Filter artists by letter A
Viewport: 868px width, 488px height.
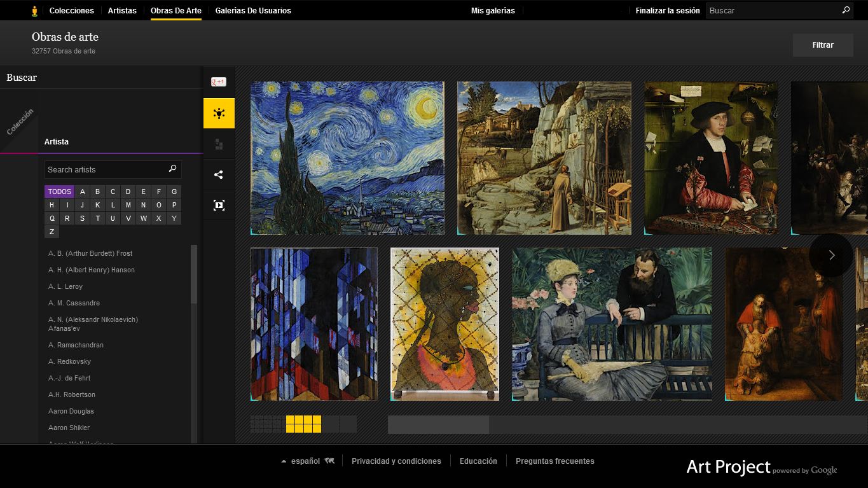(83, 192)
